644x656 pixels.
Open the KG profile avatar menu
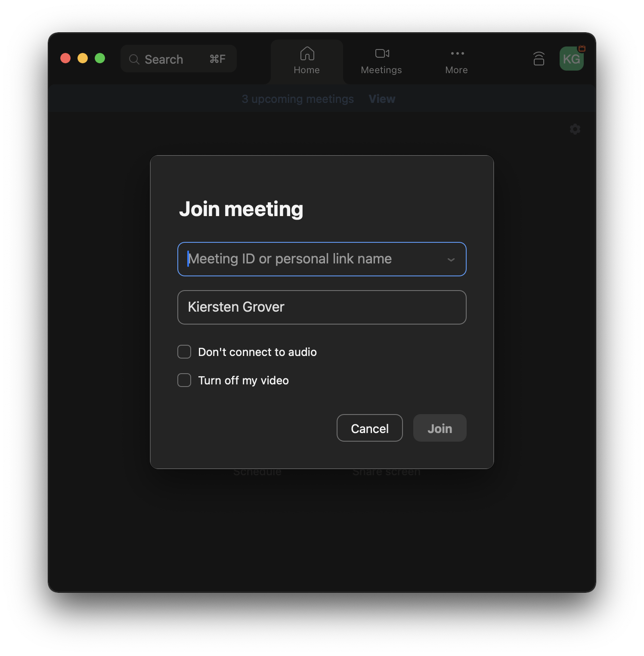click(571, 59)
